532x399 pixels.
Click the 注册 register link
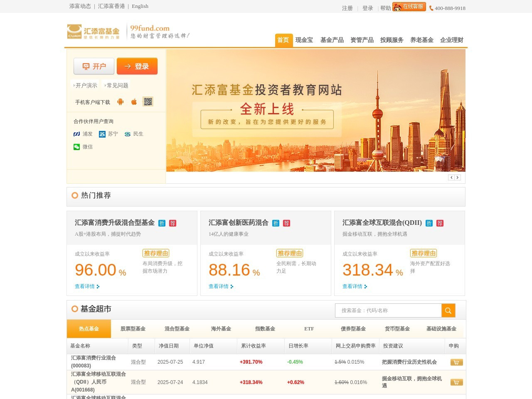coord(347,8)
